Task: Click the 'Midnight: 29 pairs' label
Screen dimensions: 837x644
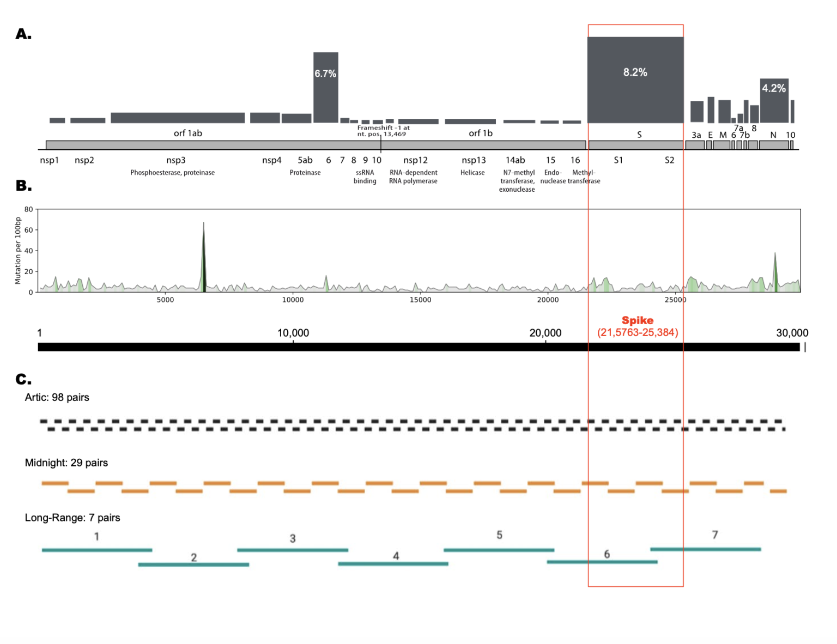Action: click(66, 463)
